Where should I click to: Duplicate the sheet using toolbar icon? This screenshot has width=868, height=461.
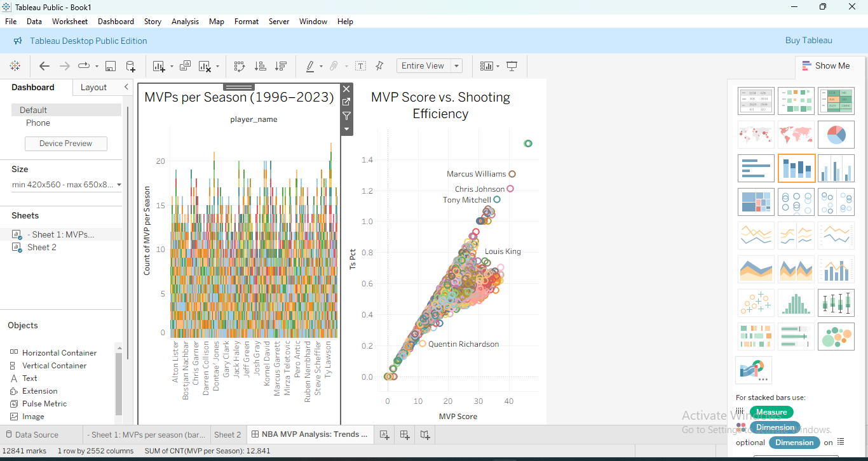[x=186, y=66]
